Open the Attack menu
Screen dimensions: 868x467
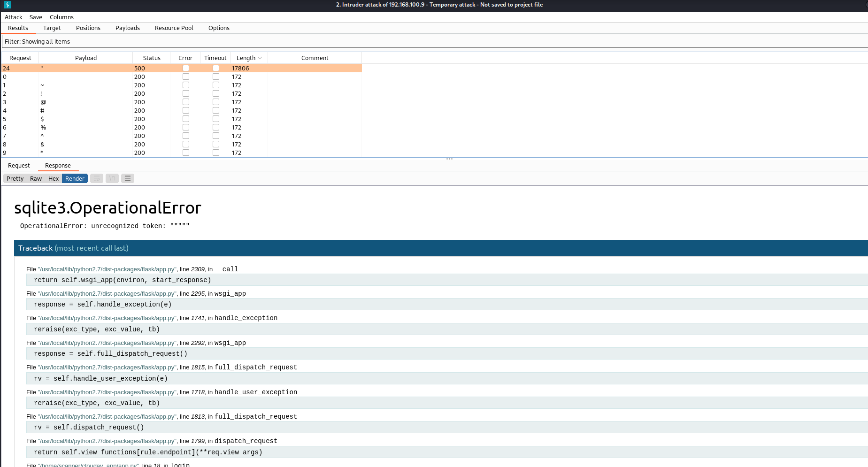pyautogui.click(x=14, y=17)
